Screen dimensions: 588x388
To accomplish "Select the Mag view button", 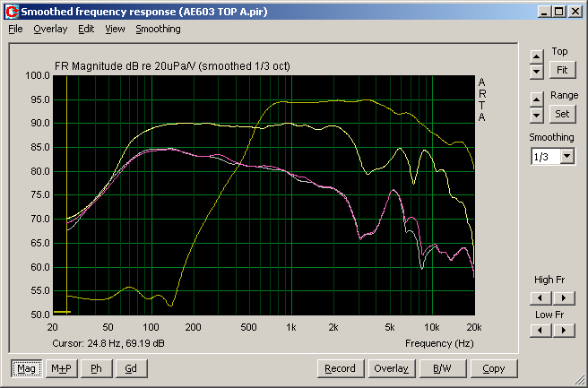I will click(x=26, y=368).
